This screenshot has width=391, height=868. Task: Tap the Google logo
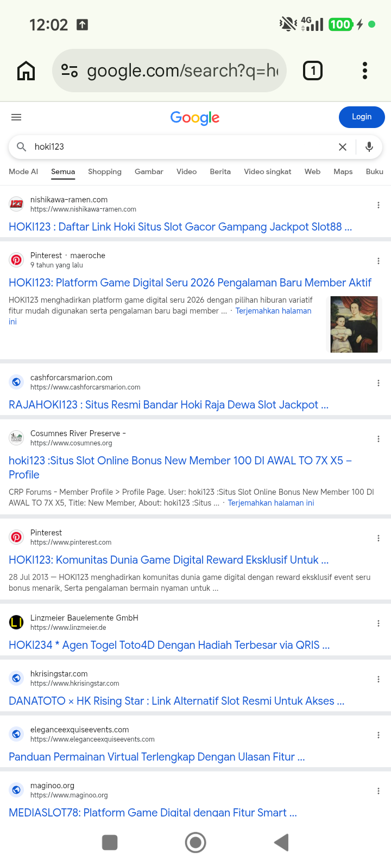coord(195,118)
